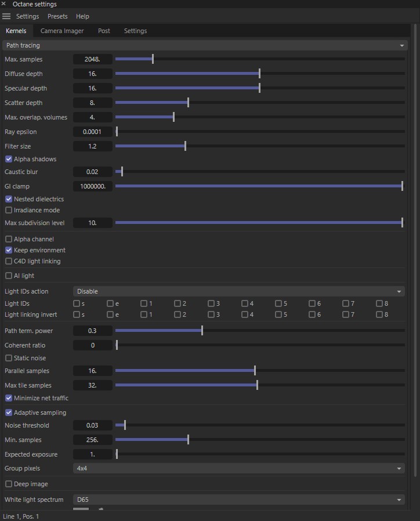Enable the Deep image checkbox
Viewport: 420px width, 521px height.
click(9, 484)
